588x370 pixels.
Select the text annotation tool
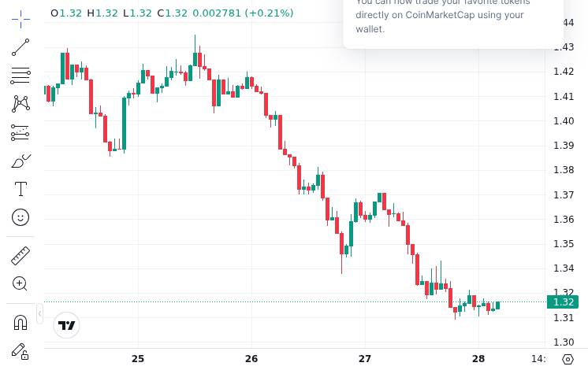click(x=20, y=189)
